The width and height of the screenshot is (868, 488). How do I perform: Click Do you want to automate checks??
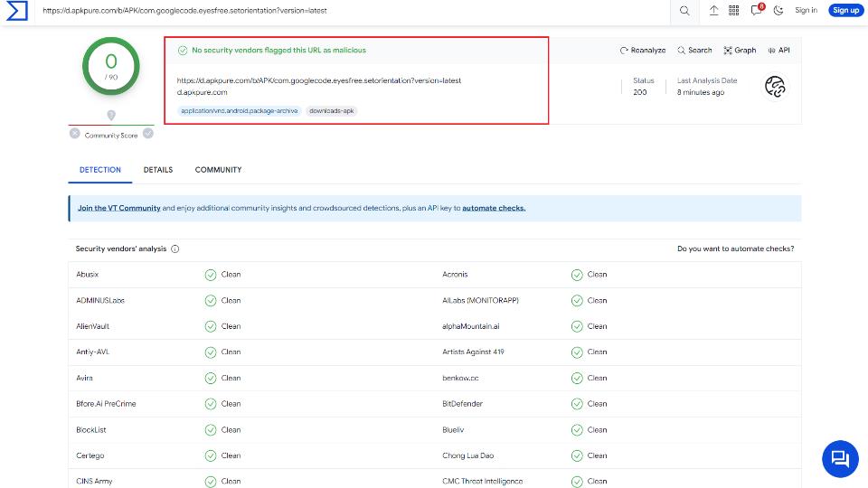736,249
